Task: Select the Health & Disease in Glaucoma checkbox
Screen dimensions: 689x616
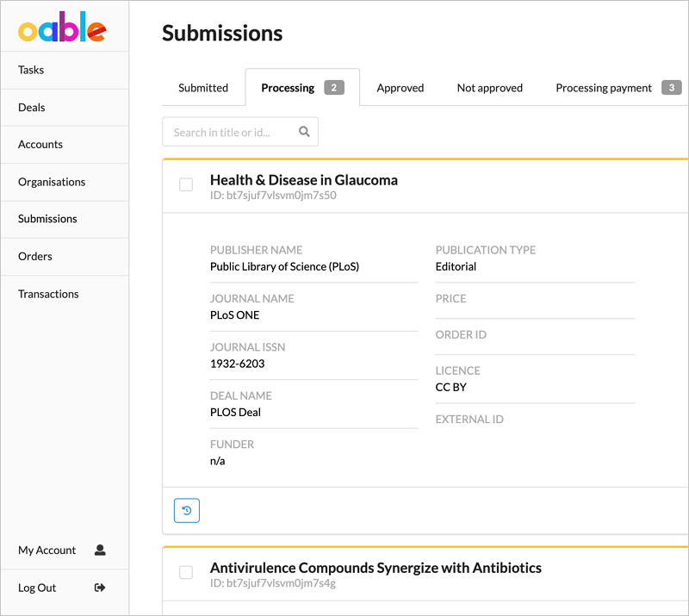Action: point(186,184)
